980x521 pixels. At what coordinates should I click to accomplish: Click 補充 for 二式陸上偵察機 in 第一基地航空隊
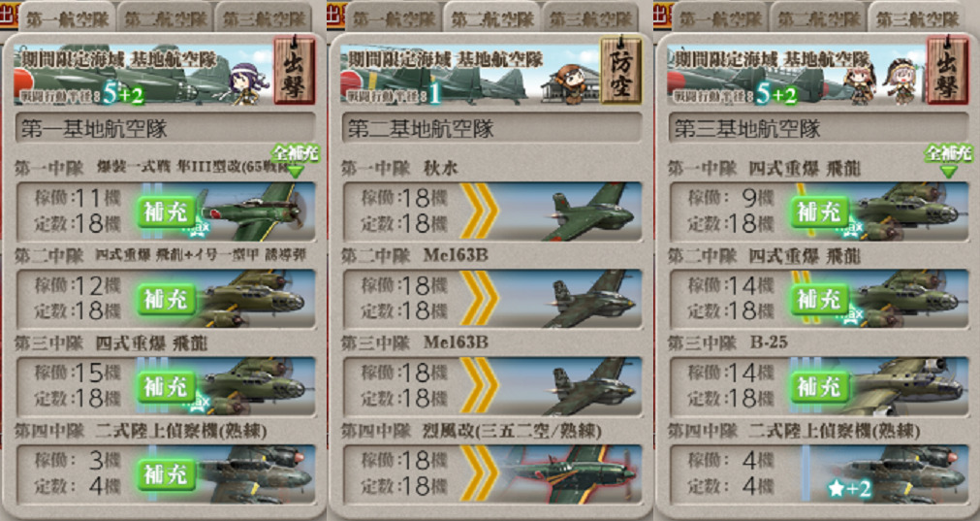click(x=167, y=474)
